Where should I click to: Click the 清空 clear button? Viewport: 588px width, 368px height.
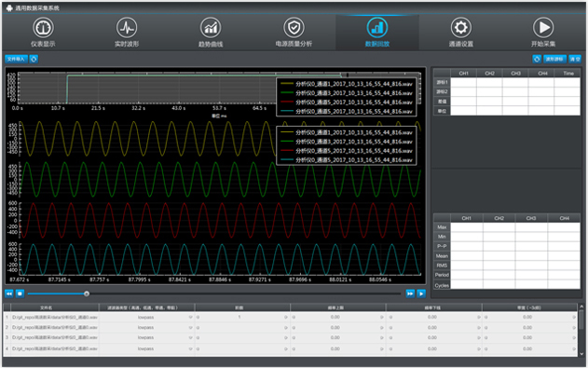[x=575, y=59]
